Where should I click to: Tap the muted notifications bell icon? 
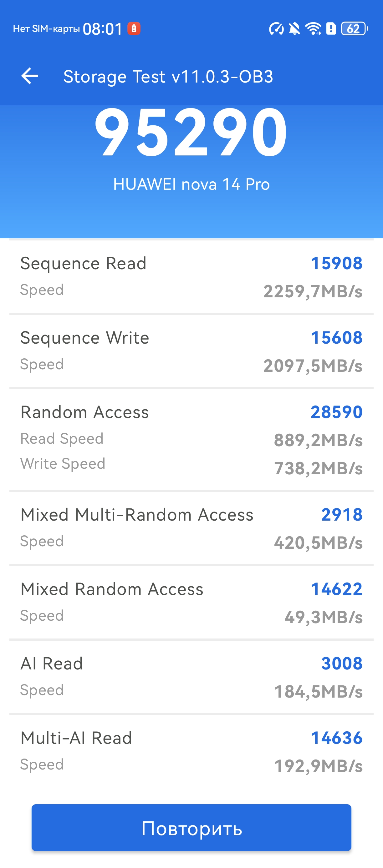[x=294, y=29]
